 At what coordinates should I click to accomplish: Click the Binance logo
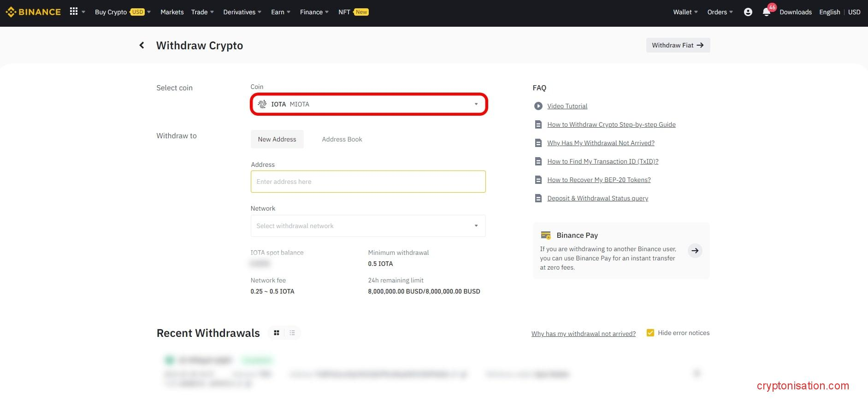(33, 12)
